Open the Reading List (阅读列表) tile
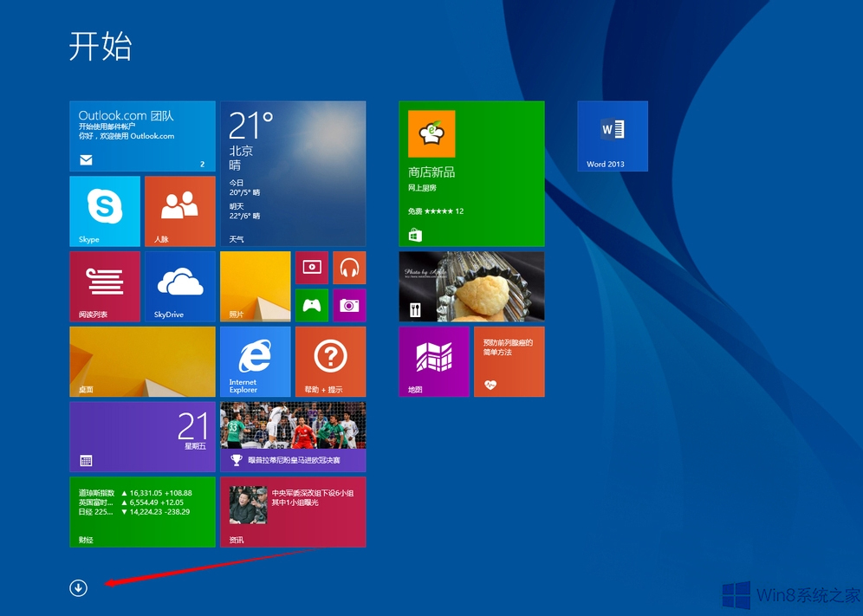 point(105,286)
